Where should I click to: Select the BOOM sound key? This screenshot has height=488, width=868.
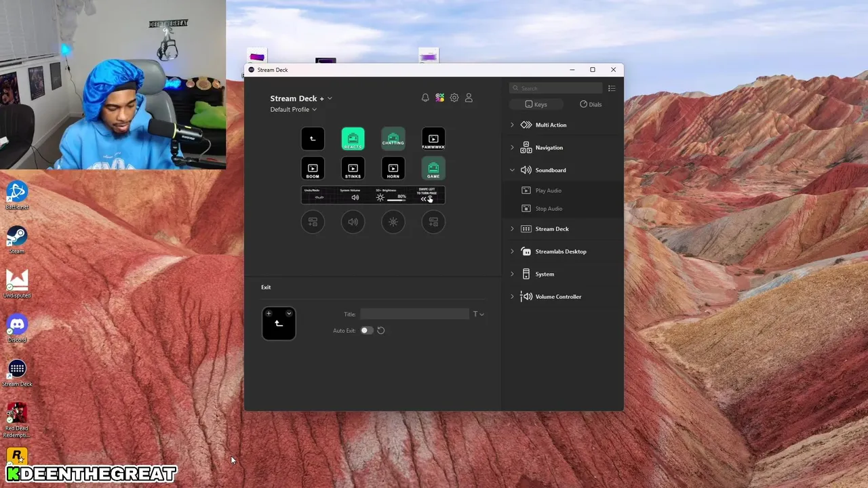click(313, 168)
